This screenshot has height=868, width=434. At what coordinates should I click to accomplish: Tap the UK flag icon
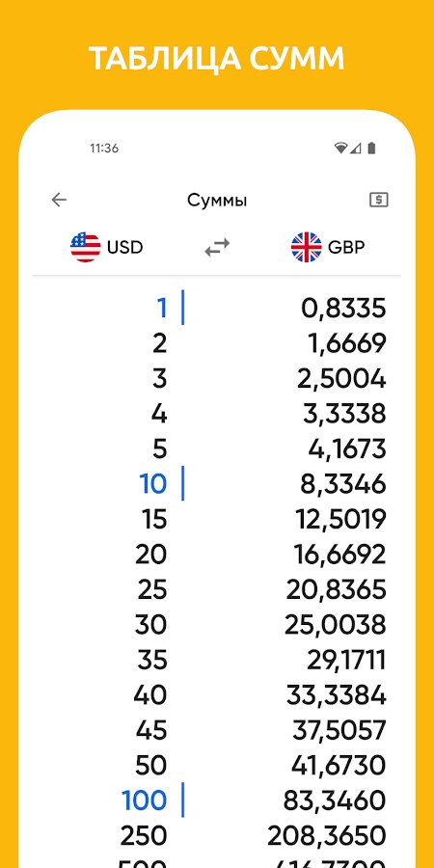tap(306, 247)
